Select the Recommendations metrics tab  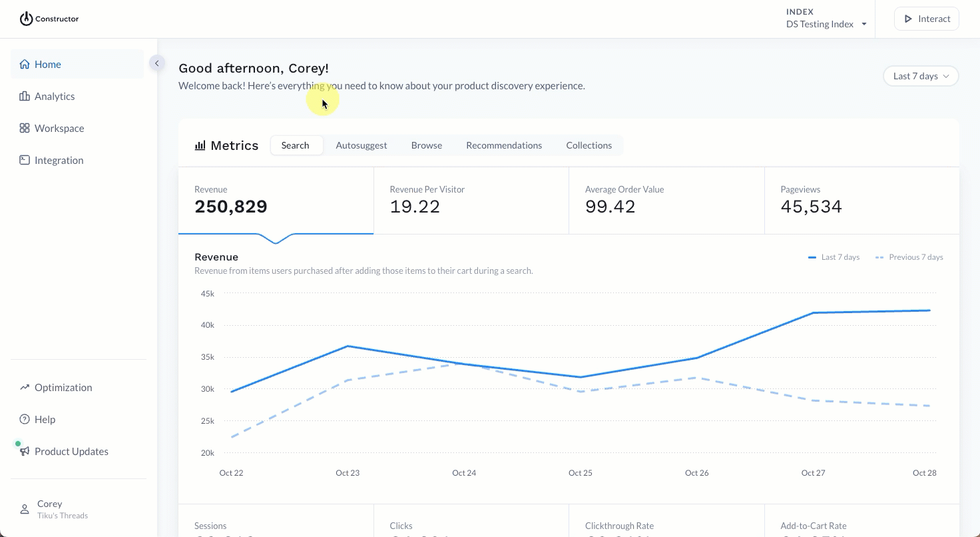click(504, 145)
